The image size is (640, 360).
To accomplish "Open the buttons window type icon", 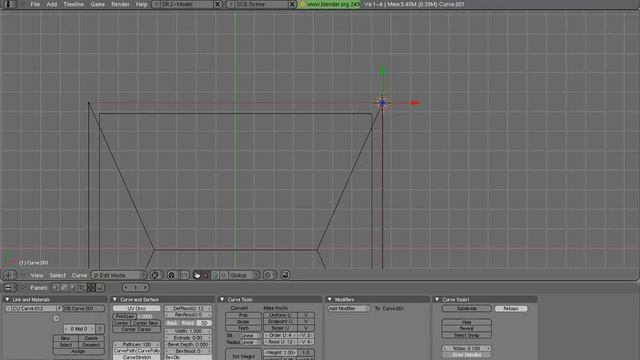I will tap(9, 287).
